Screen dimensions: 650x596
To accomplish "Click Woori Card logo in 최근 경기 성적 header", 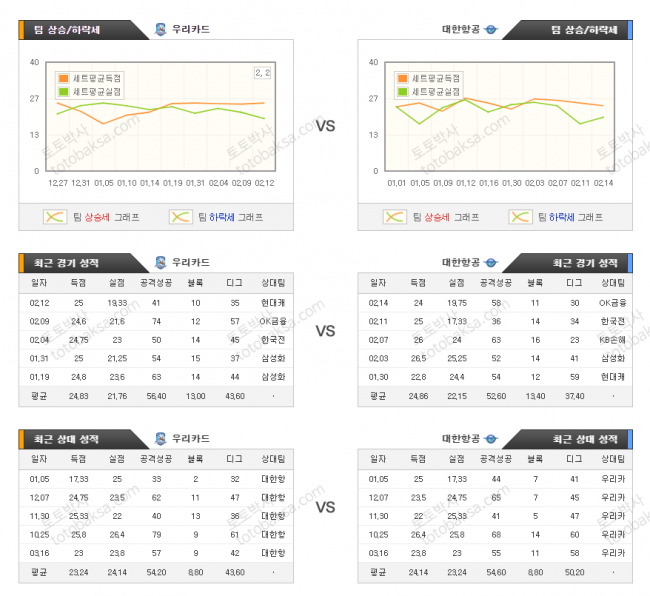I will tap(161, 264).
